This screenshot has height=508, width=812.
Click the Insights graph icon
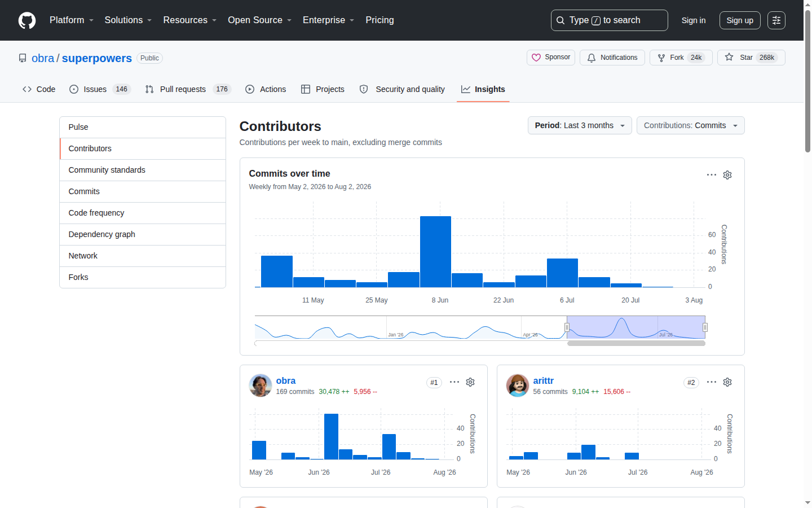pyautogui.click(x=466, y=89)
